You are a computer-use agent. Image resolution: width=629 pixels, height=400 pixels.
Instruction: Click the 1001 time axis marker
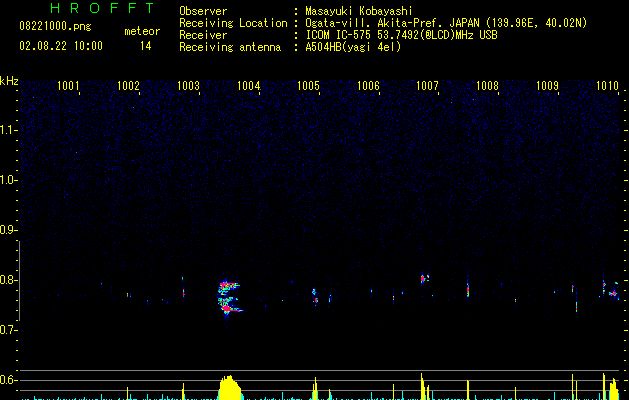pos(68,86)
